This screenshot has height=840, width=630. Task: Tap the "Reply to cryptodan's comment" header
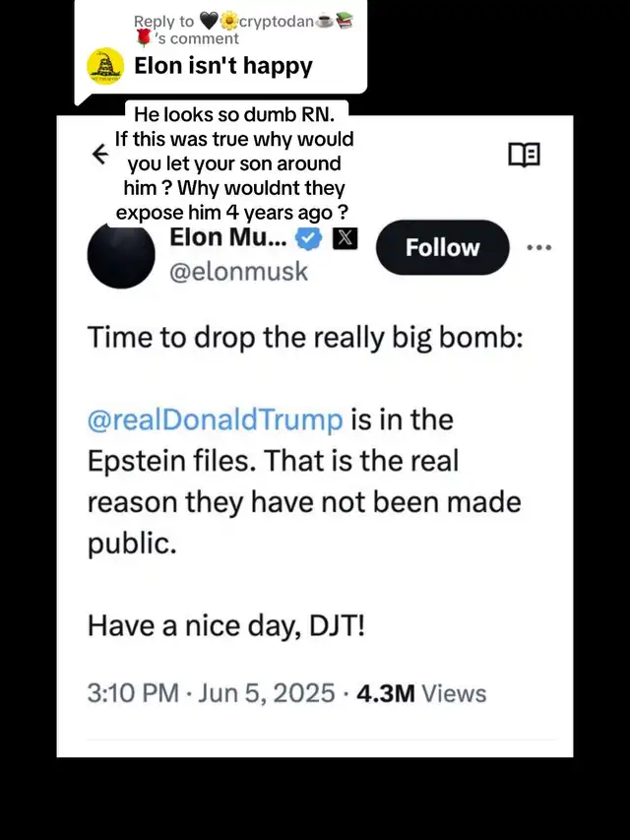[241, 22]
